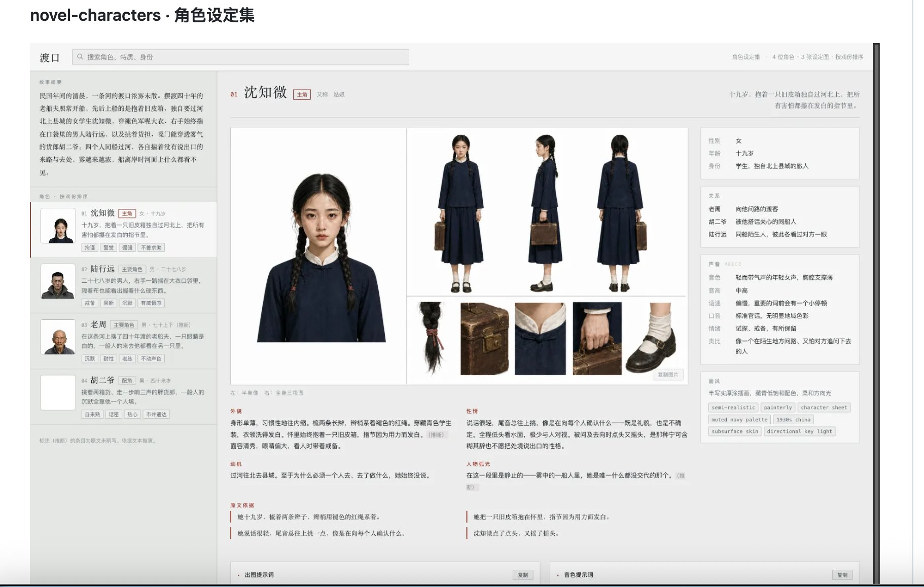
Task: Click the 复制图片 button
Action: pos(668,375)
